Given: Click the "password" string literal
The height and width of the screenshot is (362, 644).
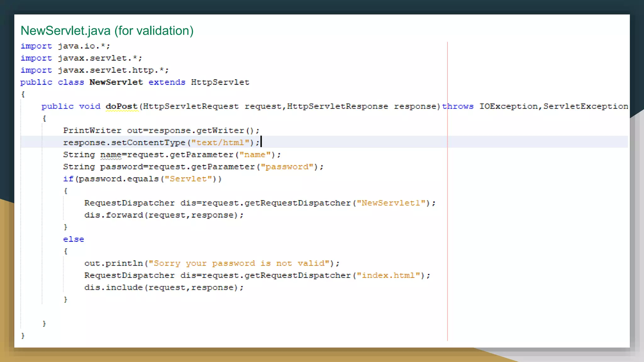Looking at the screenshot, I should pyautogui.click(x=287, y=167).
